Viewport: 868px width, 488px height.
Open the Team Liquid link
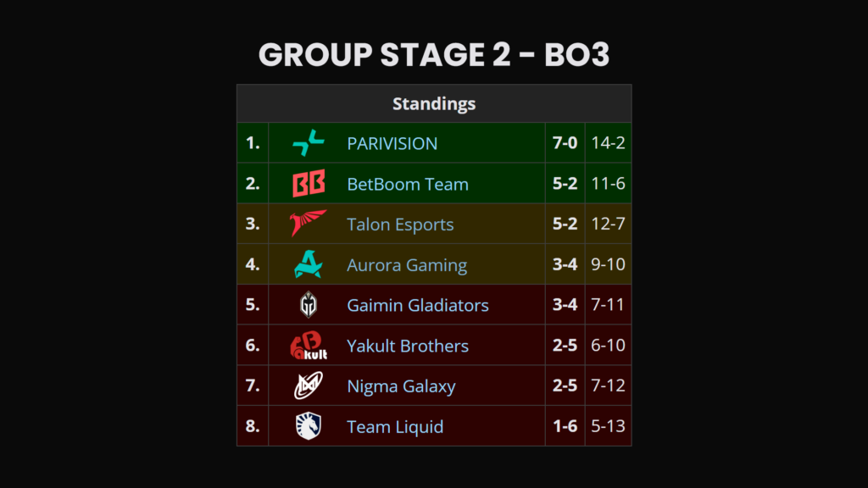click(x=395, y=427)
